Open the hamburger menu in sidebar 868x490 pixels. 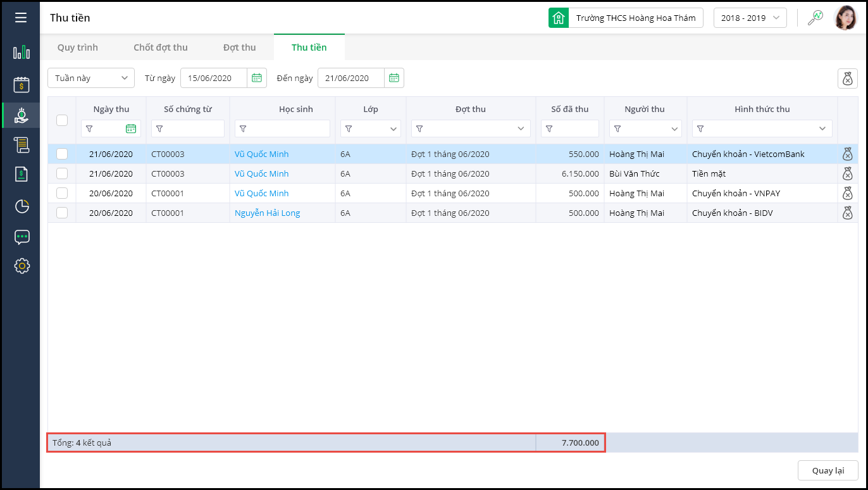coord(21,18)
